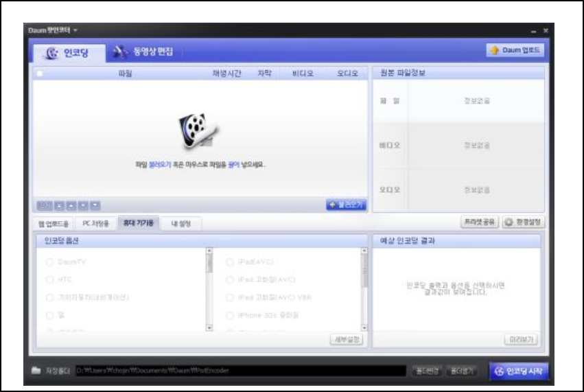Click up arrow of preset scrollbar beside iPad(AVC)
The width and height of the screenshot is (584, 392).
[x=364, y=251]
